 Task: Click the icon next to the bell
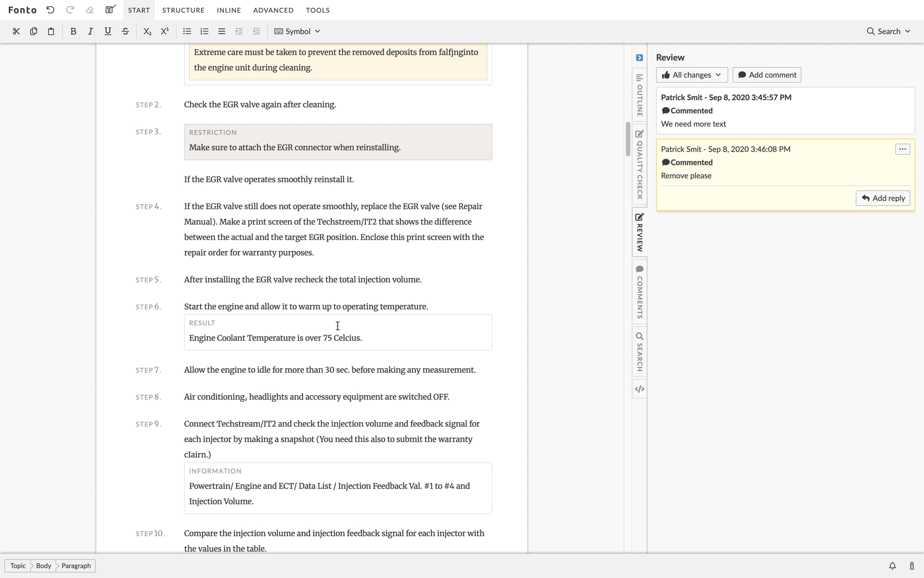(x=912, y=566)
